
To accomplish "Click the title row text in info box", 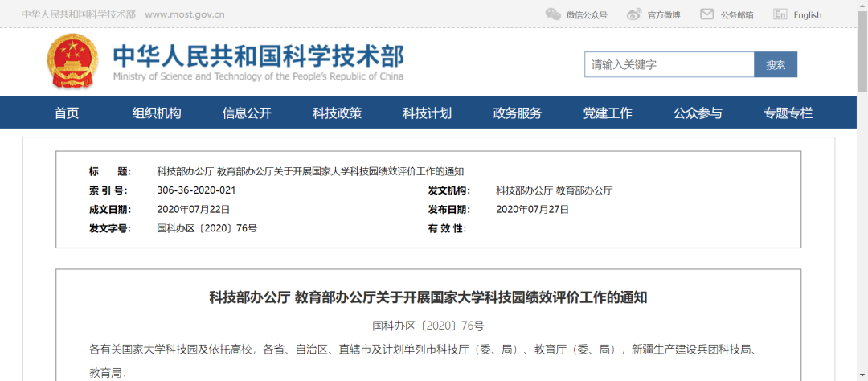I will click(310, 171).
